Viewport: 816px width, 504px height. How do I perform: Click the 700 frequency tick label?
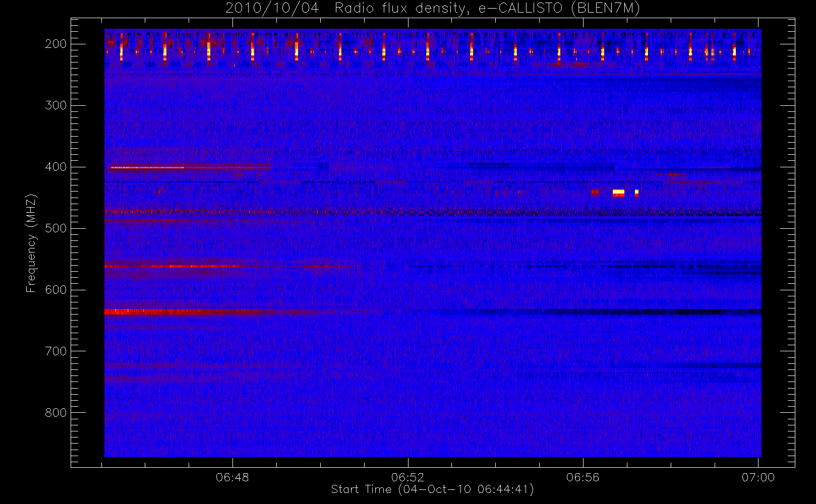(x=56, y=351)
